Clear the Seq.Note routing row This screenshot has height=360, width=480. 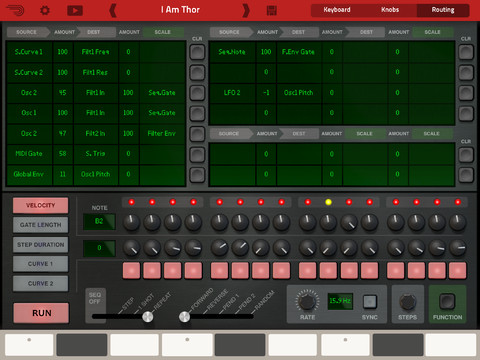466,52
